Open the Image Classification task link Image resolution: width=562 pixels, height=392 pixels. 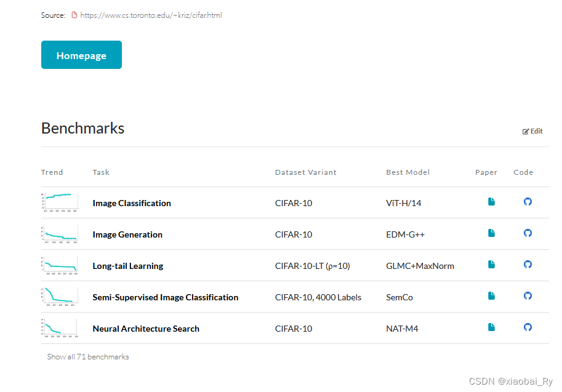point(132,203)
